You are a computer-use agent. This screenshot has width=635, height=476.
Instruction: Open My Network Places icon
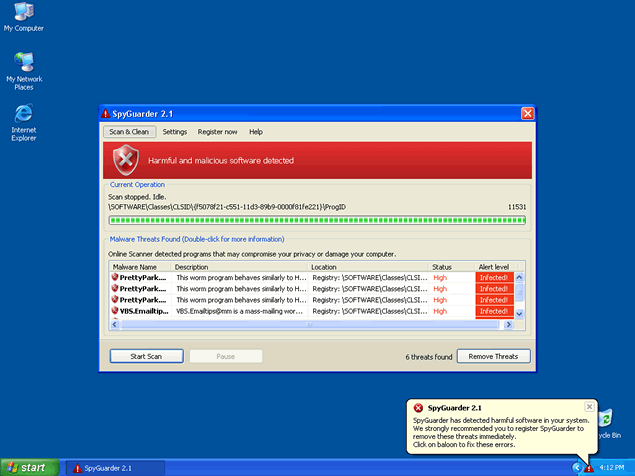[23, 64]
